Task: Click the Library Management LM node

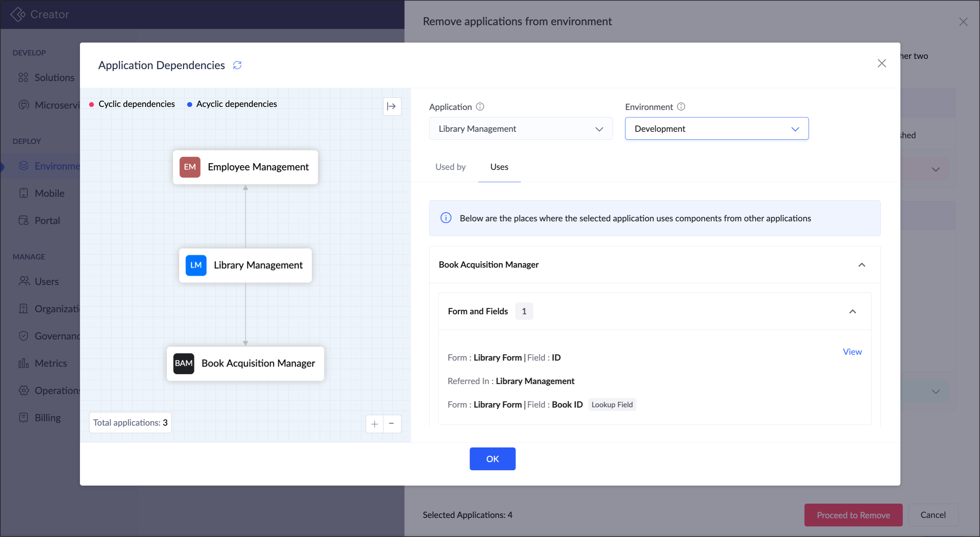Action: (x=245, y=265)
